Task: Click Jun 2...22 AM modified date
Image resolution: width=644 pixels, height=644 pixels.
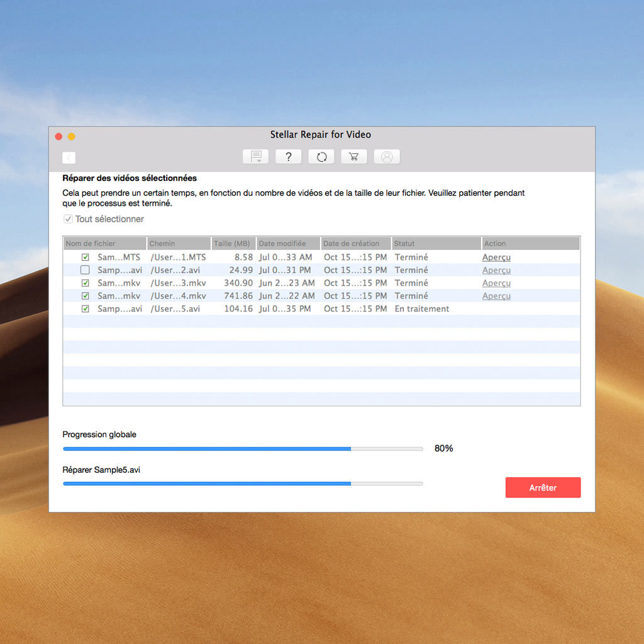Action: 287,296
